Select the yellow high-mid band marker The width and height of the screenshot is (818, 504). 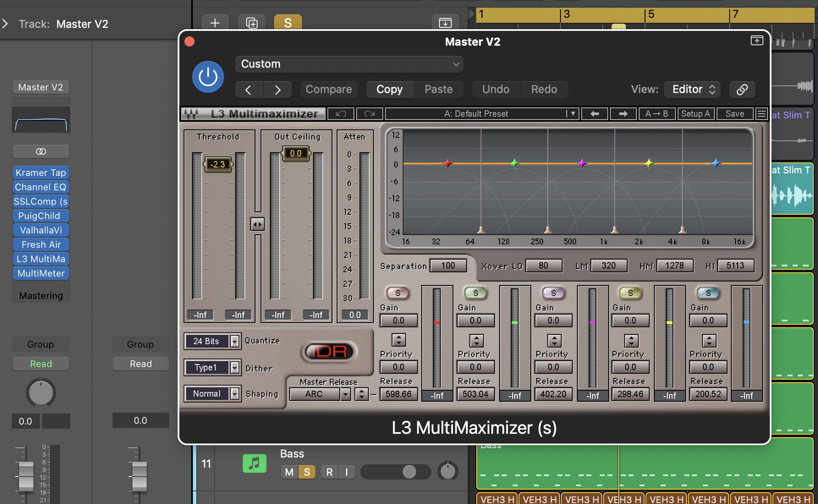pyautogui.click(x=648, y=163)
